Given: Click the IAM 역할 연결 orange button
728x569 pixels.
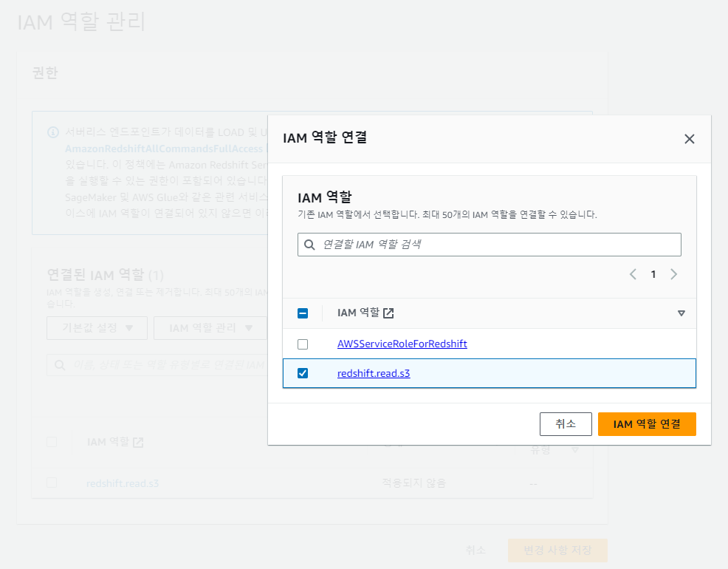Looking at the screenshot, I should [647, 423].
